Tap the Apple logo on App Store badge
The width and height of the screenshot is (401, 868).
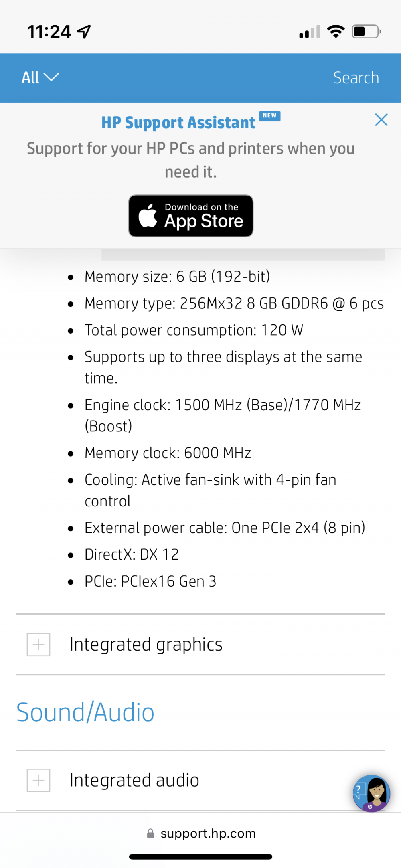[148, 216]
